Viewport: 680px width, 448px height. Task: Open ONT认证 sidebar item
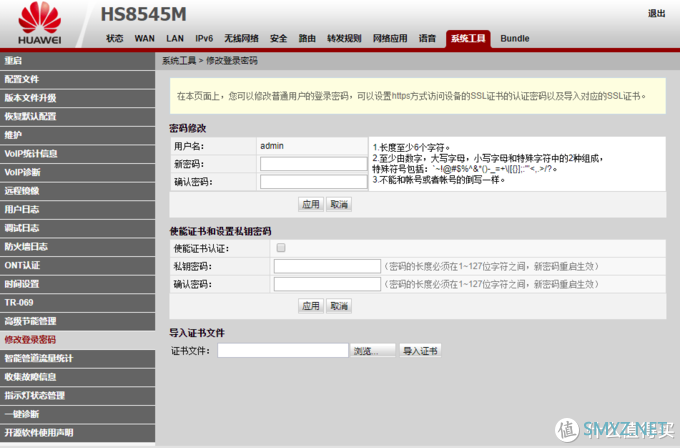[77, 265]
